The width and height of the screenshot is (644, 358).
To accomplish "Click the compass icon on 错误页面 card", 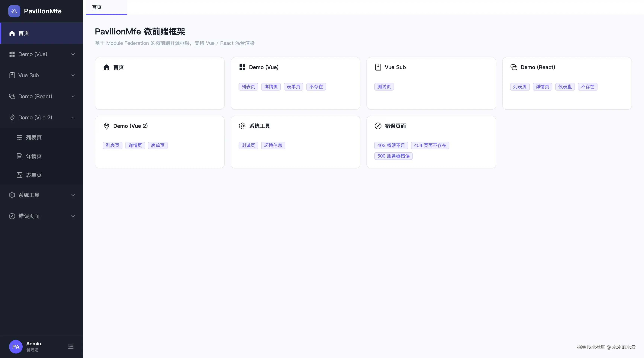I will click(378, 126).
